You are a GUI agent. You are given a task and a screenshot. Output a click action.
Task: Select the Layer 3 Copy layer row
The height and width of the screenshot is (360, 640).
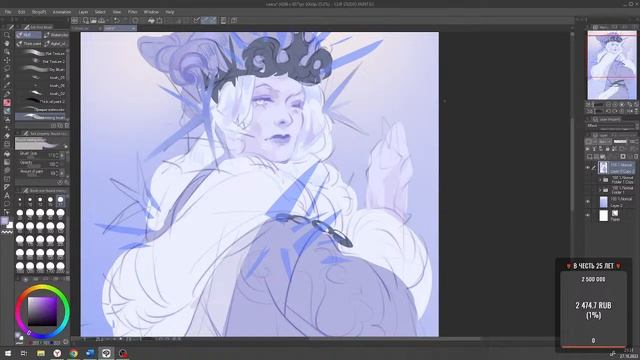(616, 168)
